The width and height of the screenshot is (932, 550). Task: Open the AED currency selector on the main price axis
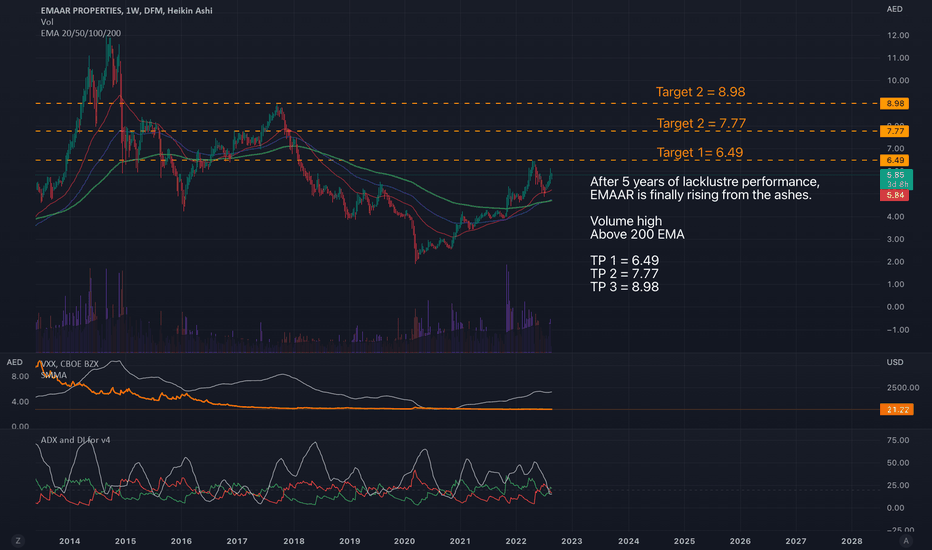[895, 9]
